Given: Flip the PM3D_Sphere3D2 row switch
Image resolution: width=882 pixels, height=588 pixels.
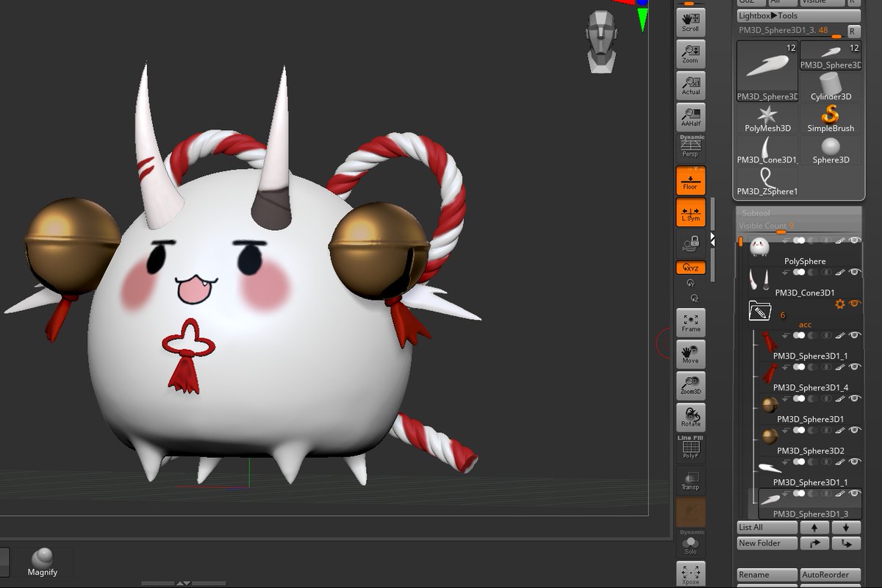Looking at the screenshot, I should click(x=798, y=430).
